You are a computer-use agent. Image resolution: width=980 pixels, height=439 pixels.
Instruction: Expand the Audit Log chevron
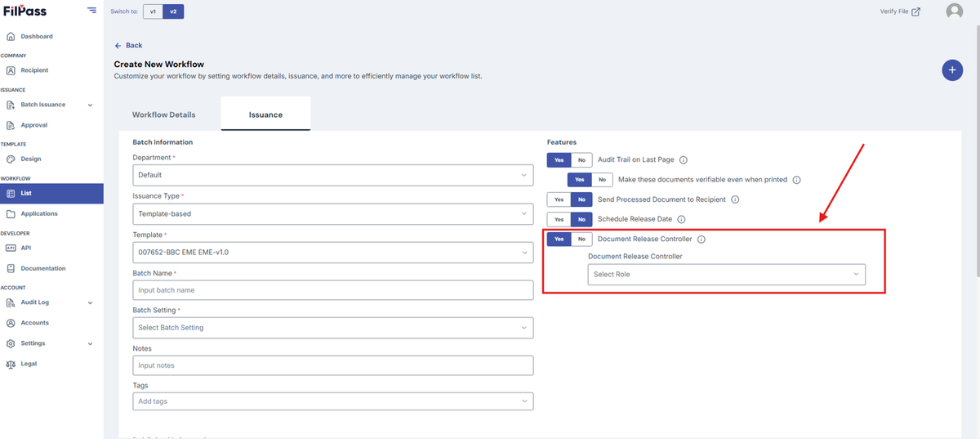tap(90, 302)
